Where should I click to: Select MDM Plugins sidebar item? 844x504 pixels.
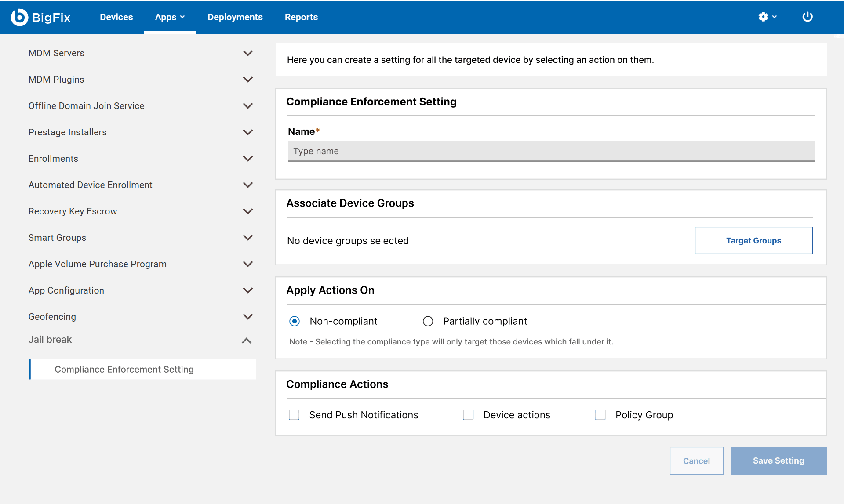(x=56, y=80)
